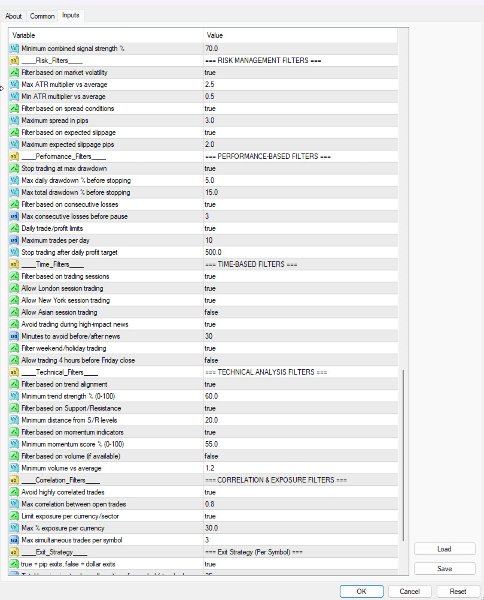Select 'Filter based on momentum indicators' row label
This screenshot has height=600, width=484.
click(72, 432)
